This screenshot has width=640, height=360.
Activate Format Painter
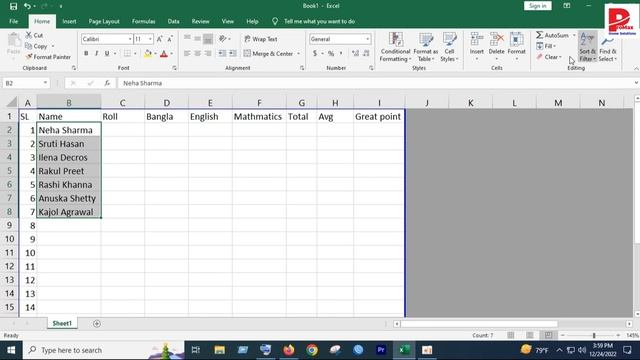coord(48,57)
